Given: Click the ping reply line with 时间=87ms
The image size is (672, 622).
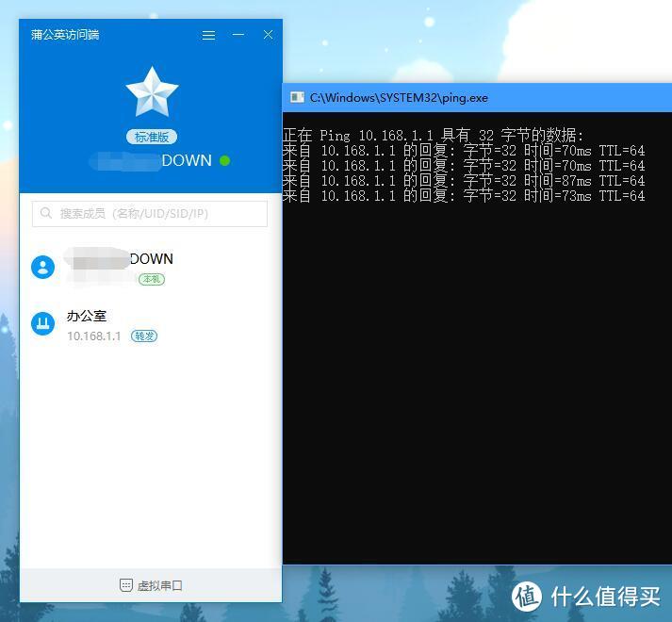Looking at the screenshot, I should tap(464, 181).
